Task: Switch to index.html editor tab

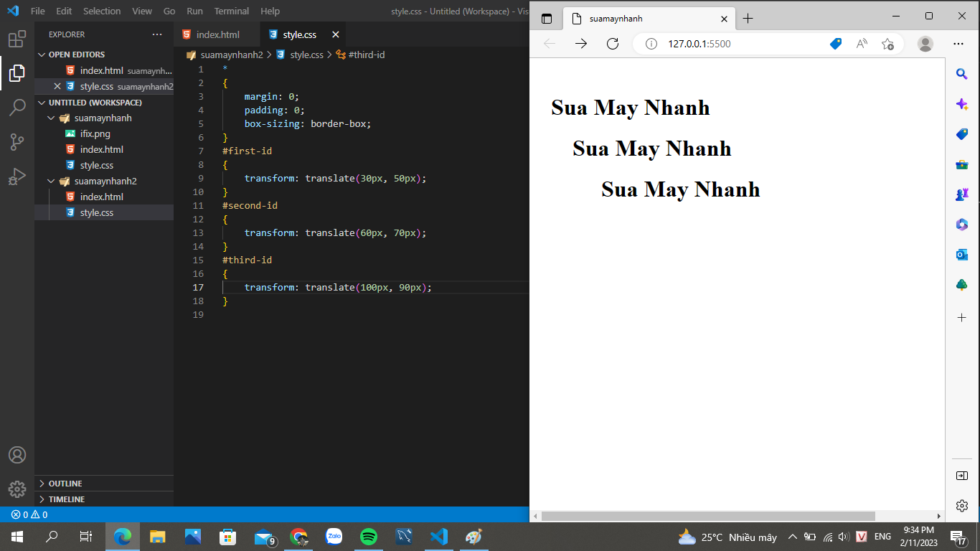Action: pyautogui.click(x=217, y=34)
